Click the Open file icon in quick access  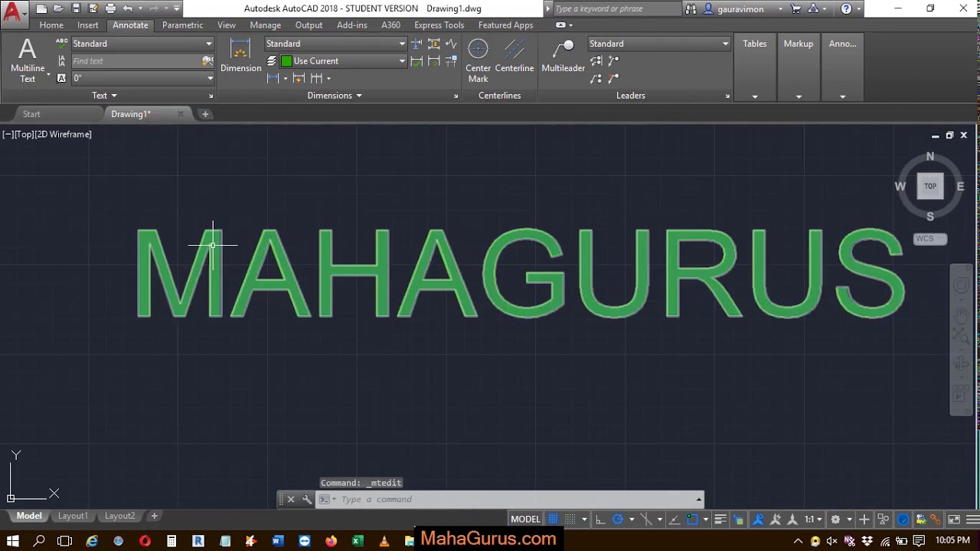click(58, 9)
